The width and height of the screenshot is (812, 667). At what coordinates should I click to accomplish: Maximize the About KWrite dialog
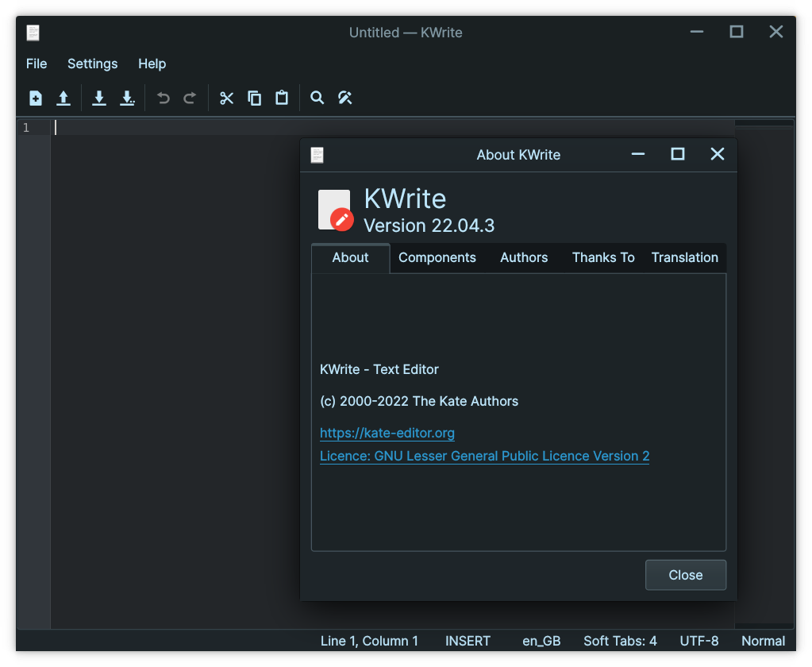[678, 154]
